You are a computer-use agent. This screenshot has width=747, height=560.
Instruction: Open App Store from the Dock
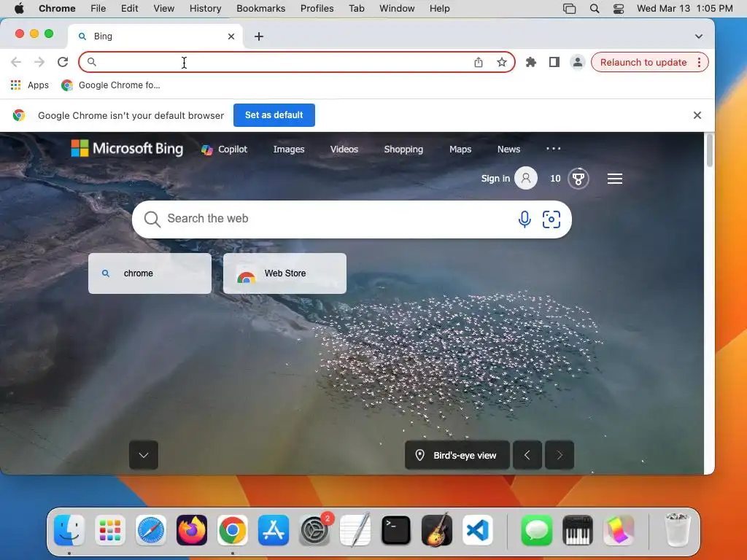274,530
